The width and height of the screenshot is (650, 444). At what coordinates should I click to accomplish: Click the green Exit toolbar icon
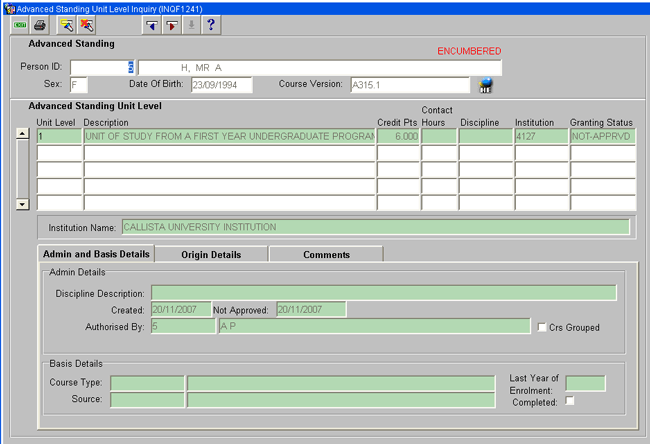pos(20,23)
